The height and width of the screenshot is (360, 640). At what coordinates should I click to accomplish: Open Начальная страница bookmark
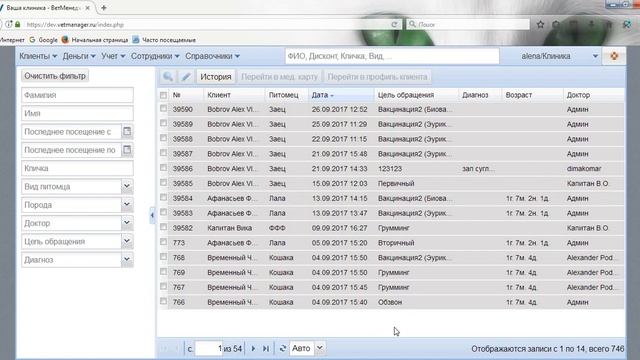point(95,40)
